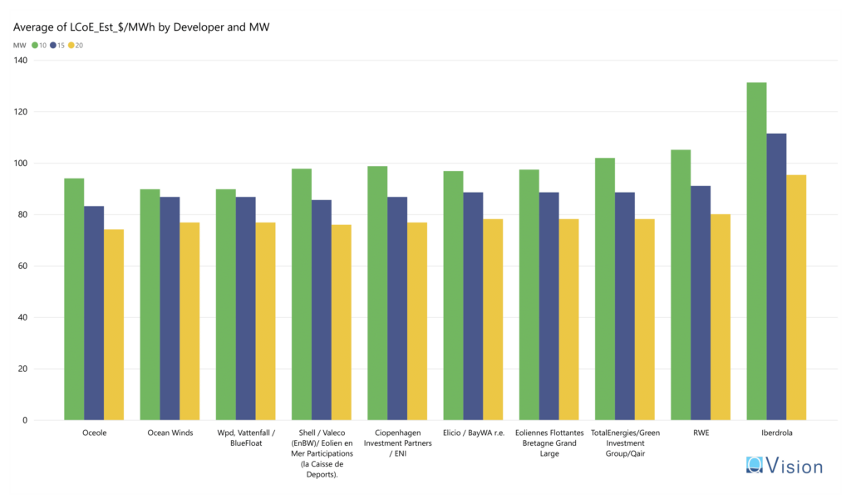Click the 40 y-axis tick label

[22, 317]
